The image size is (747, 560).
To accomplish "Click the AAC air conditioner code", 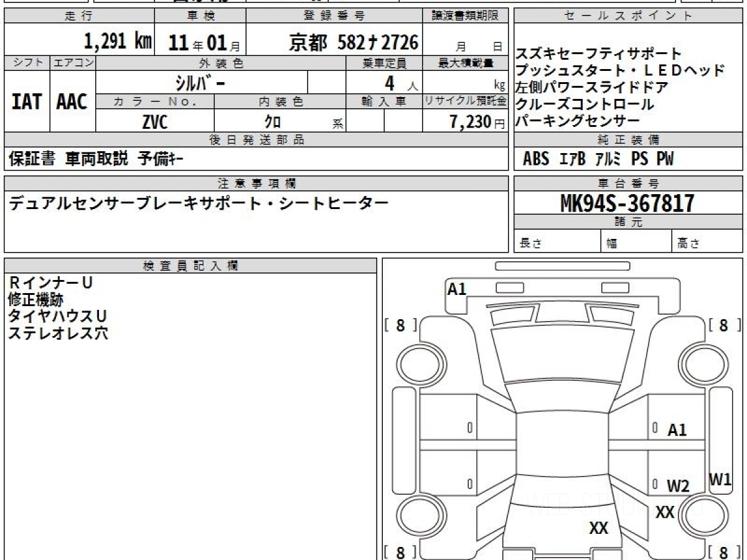I will coord(72,102).
